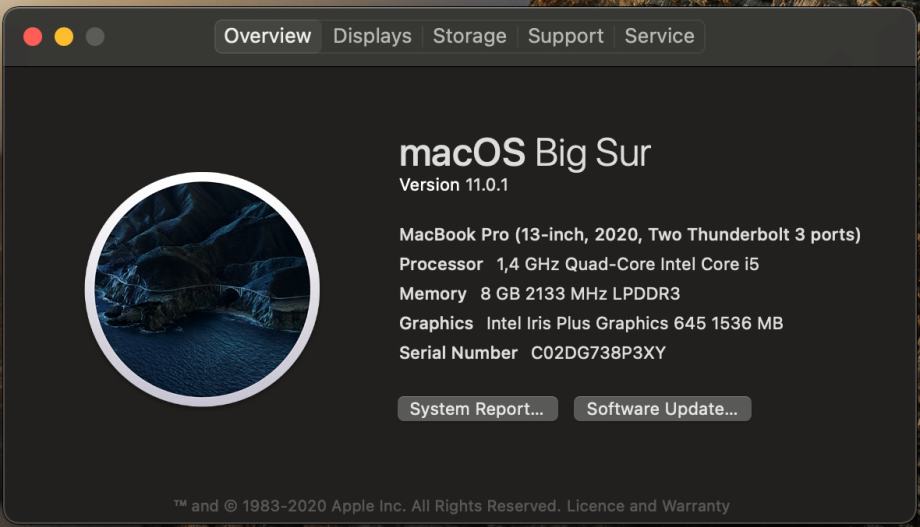Launch Software Update
Viewport: 920px width, 527px height.
[x=662, y=408]
